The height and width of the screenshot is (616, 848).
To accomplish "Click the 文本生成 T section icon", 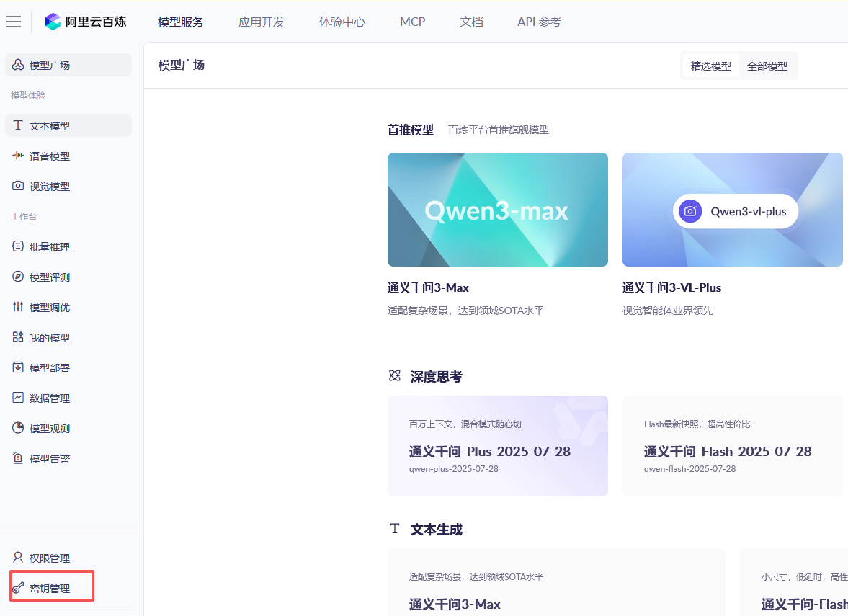I will (395, 529).
